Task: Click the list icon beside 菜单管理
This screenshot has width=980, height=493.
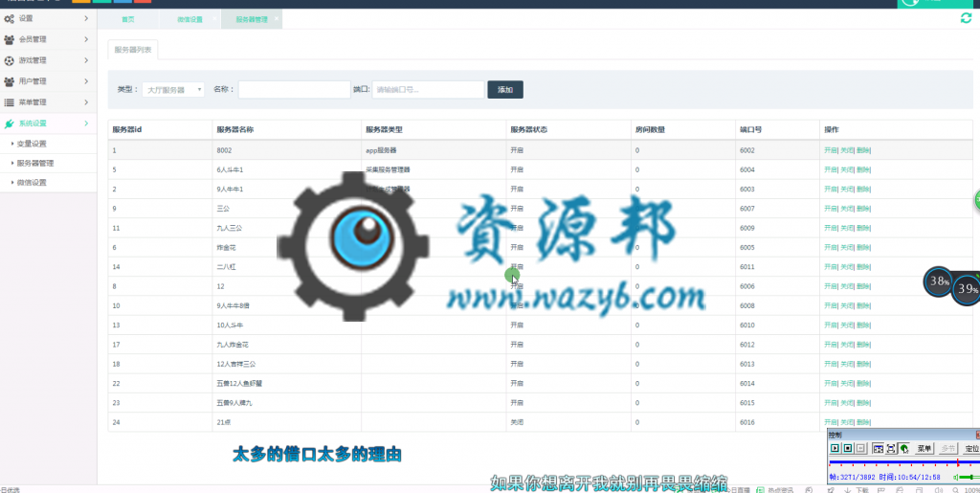Action: pos(9,102)
